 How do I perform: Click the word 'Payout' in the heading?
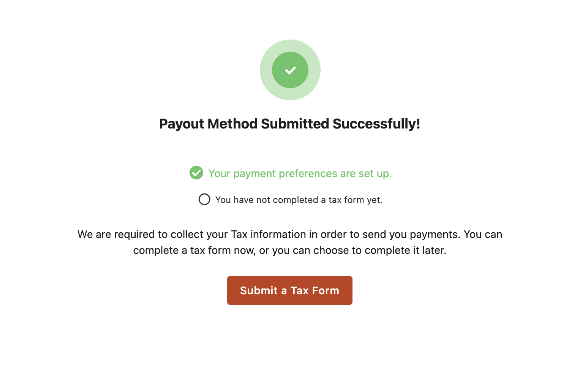(182, 124)
